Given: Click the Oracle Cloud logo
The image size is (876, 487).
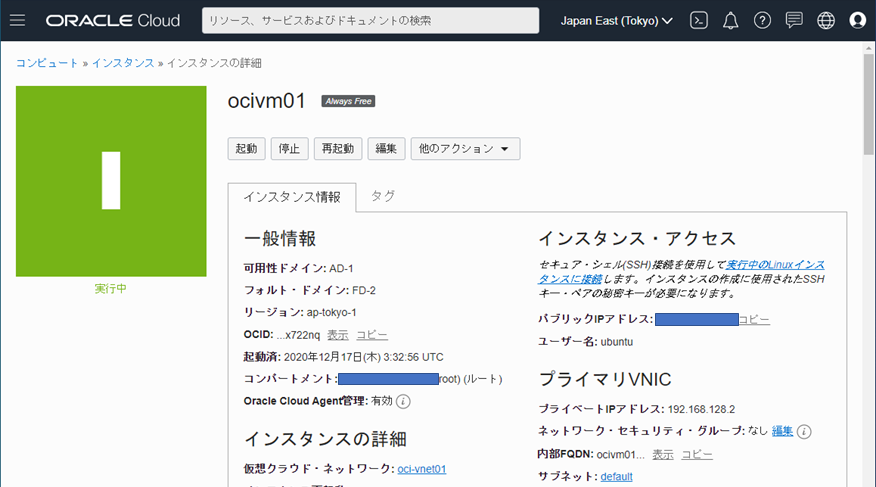Looking at the screenshot, I should click(113, 21).
